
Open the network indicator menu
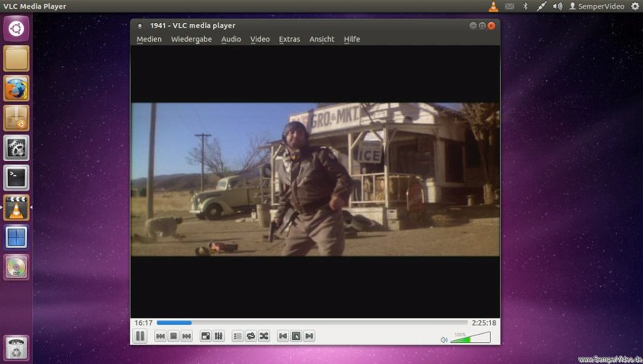[x=541, y=7]
